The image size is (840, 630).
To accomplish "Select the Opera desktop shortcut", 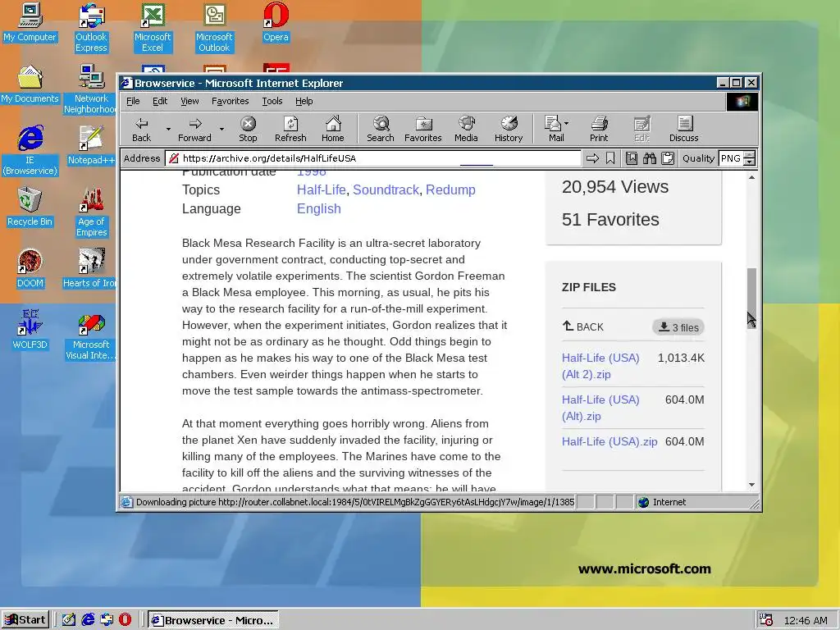I will (276, 23).
